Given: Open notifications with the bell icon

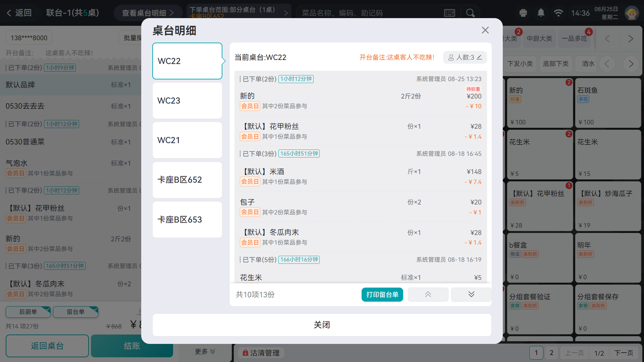Looking at the screenshot, I should (x=541, y=13).
